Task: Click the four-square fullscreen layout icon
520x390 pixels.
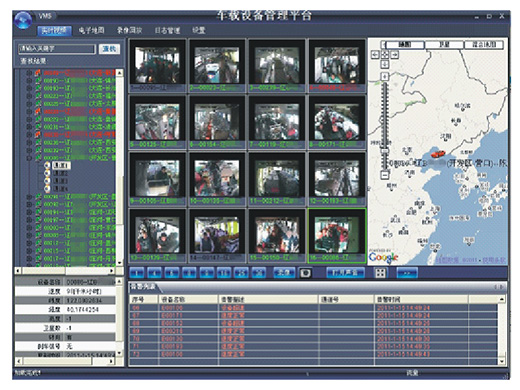Action: 380,273
